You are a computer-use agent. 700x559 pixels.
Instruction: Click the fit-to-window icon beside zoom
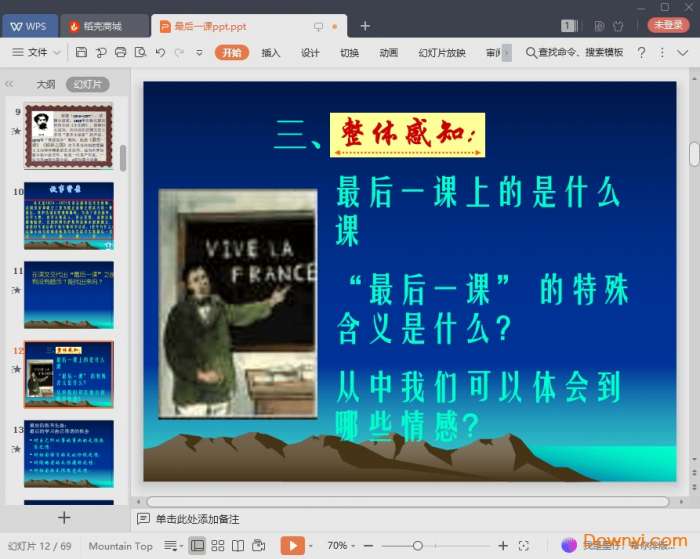(527, 545)
